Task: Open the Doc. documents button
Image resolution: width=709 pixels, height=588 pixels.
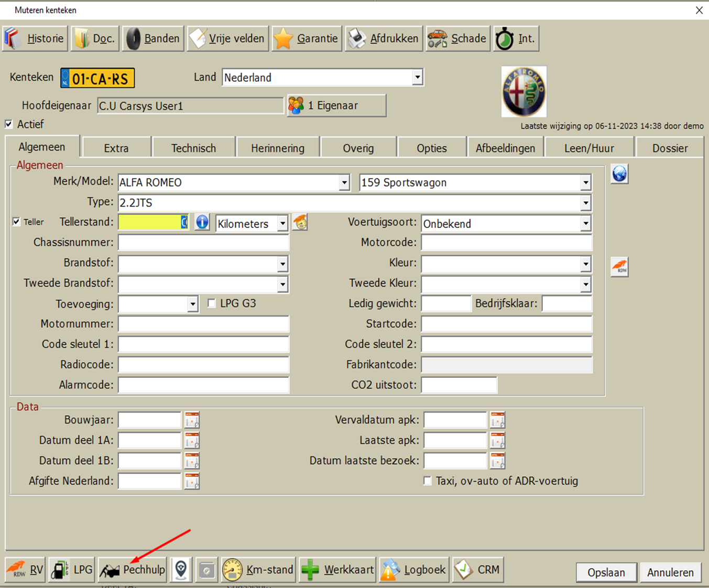Action: point(95,38)
